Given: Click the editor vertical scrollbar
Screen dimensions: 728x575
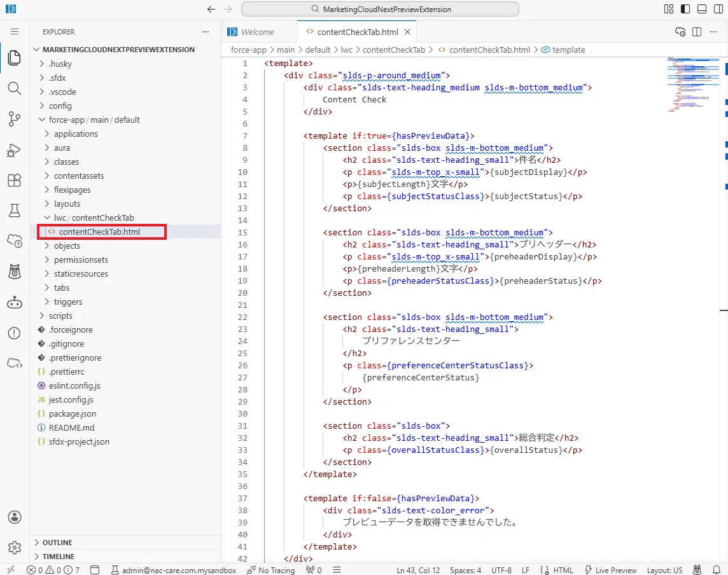Looking at the screenshot, I should (724, 310).
